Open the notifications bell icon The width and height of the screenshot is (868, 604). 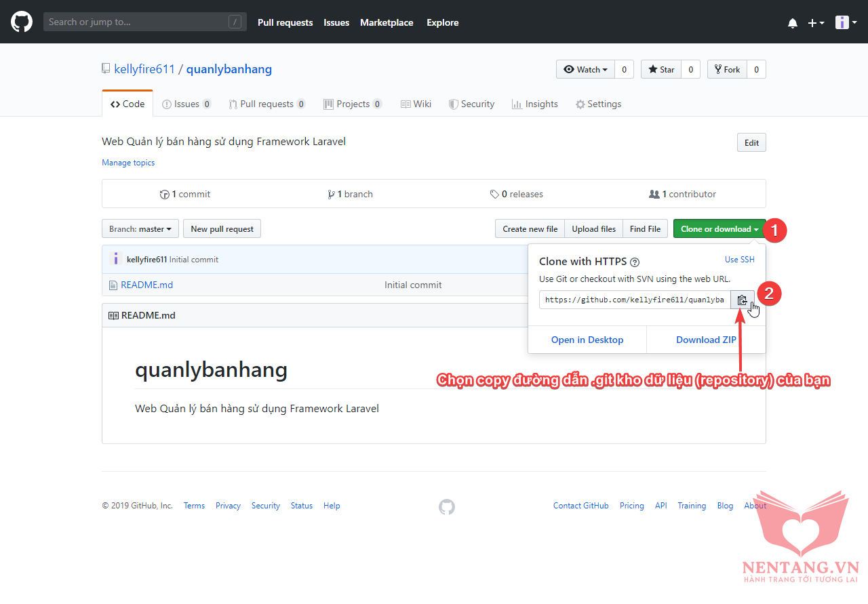coord(792,23)
